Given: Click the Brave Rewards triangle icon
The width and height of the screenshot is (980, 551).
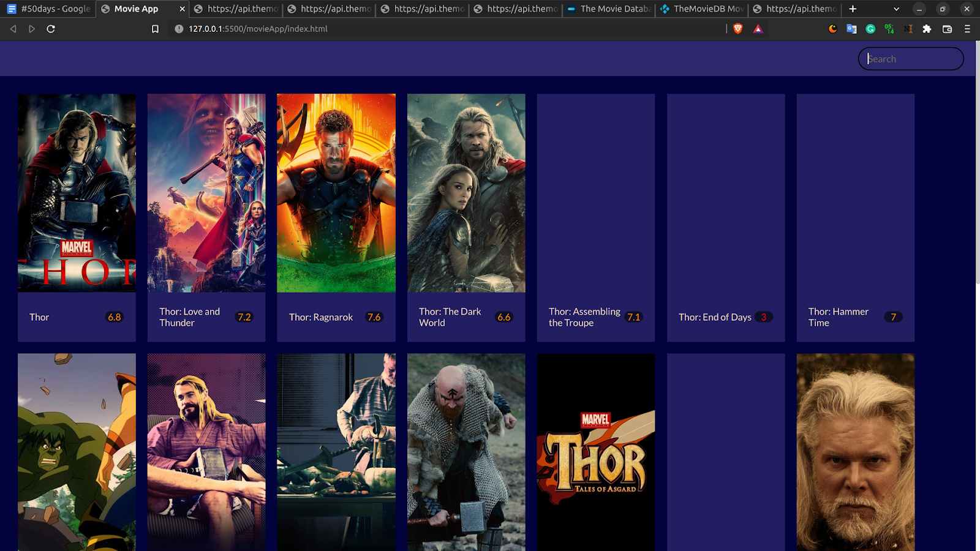Looking at the screenshot, I should pyautogui.click(x=758, y=29).
